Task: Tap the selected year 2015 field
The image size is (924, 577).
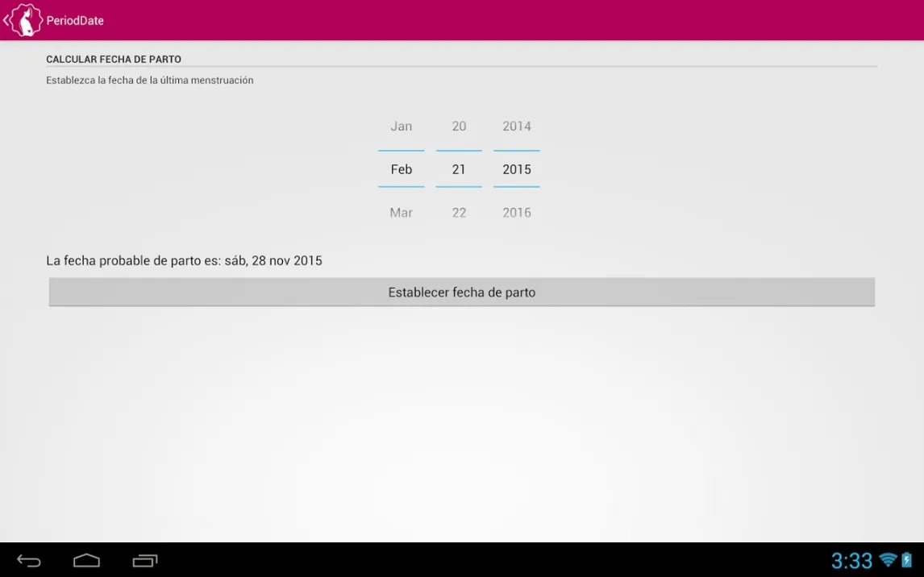Action: [517, 169]
